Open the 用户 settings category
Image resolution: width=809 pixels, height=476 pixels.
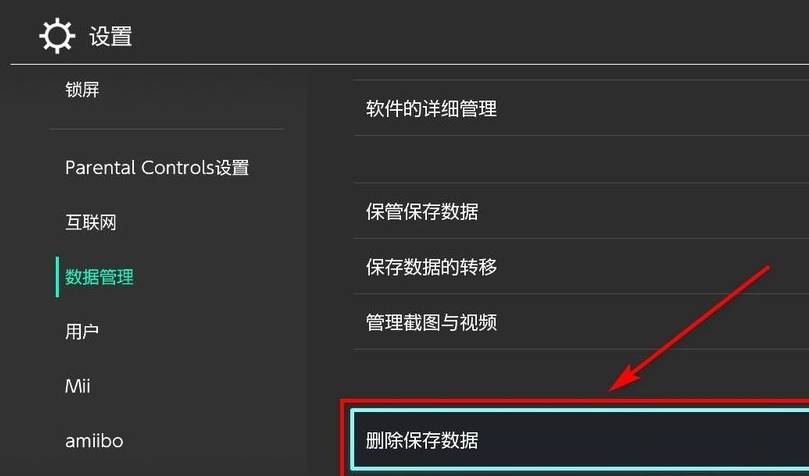82,332
